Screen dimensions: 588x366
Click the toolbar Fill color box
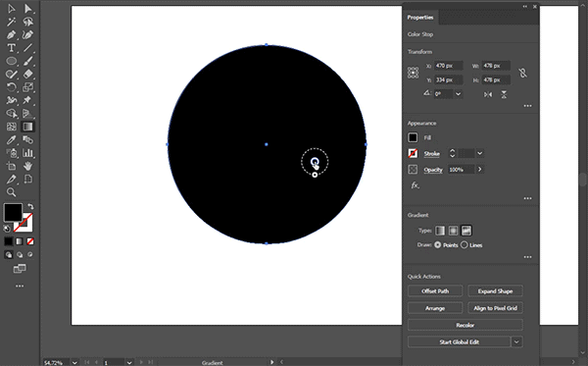click(13, 213)
